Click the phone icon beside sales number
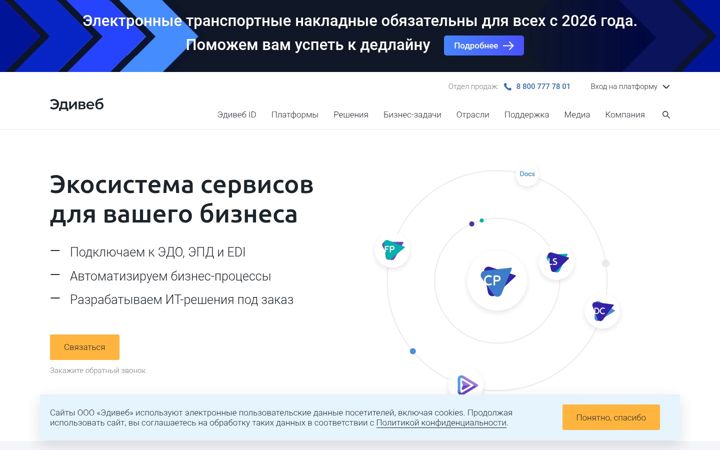The width and height of the screenshot is (720, 450). tap(507, 86)
